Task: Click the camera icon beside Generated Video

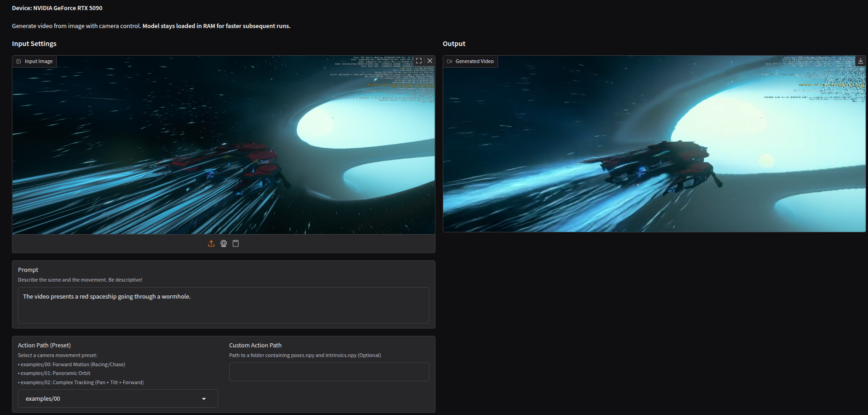Action: [449, 62]
